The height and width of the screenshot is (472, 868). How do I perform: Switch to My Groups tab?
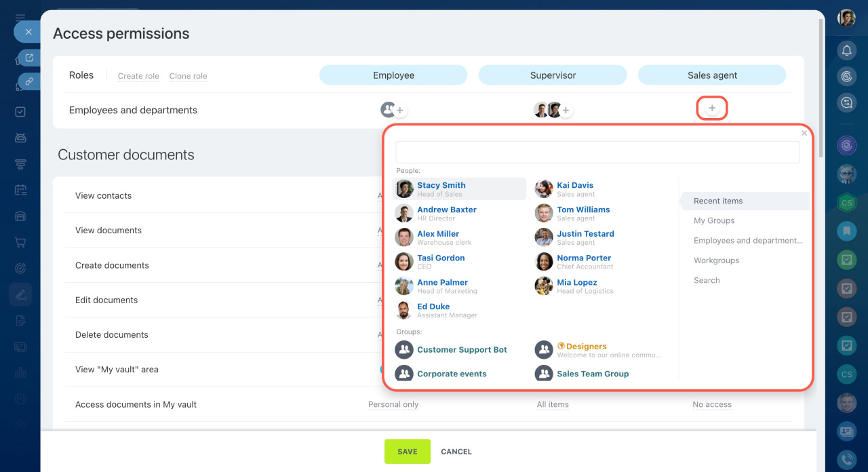tap(714, 220)
